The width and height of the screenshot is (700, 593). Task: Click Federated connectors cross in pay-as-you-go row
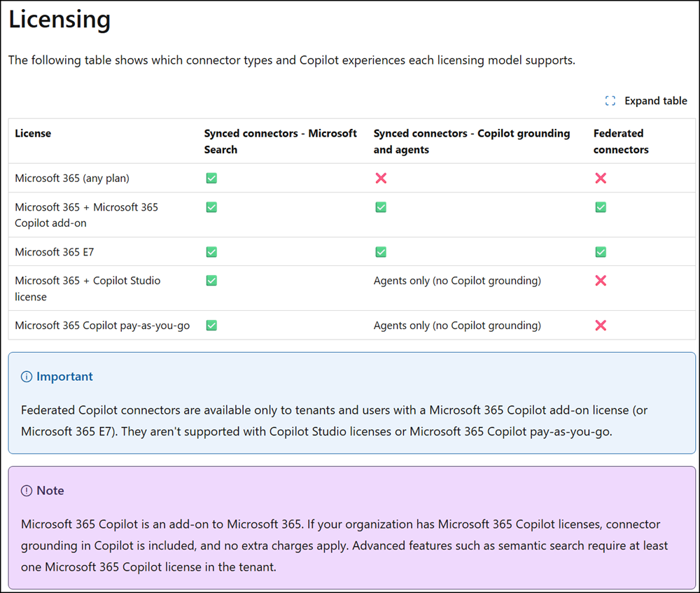point(601,326)
